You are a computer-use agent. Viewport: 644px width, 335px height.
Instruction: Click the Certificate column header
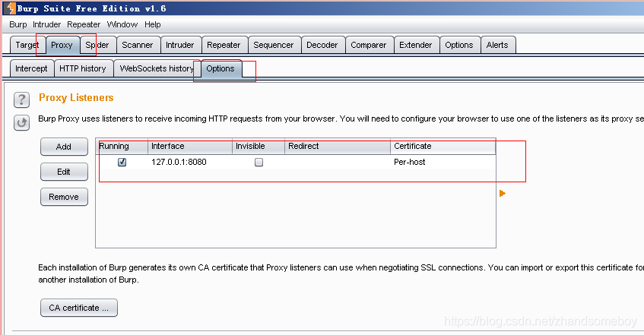coord(443,146)
